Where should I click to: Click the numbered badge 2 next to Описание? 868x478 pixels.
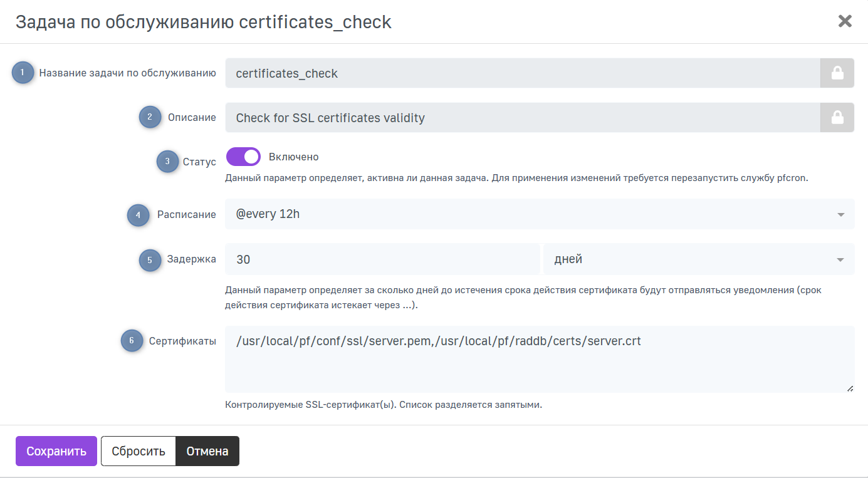click(150, 117)
